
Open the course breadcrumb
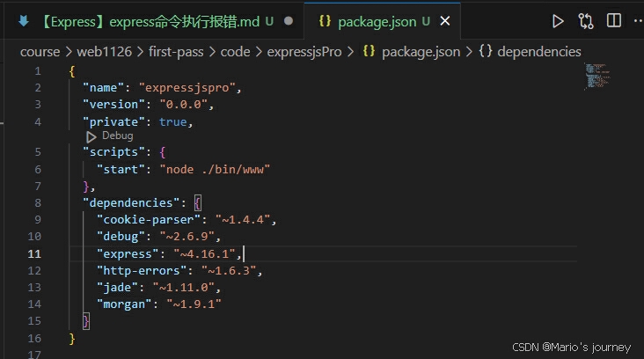point(40,52)
